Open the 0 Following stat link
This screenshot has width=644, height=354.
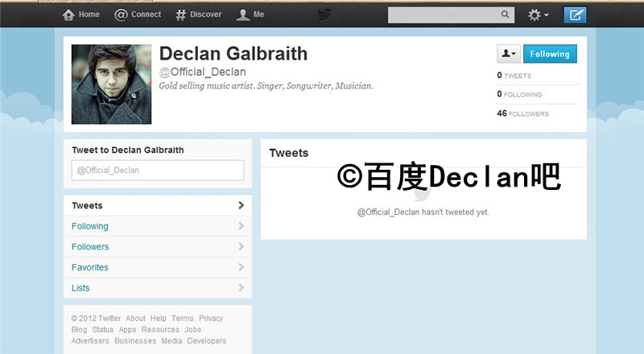[519, 94]
